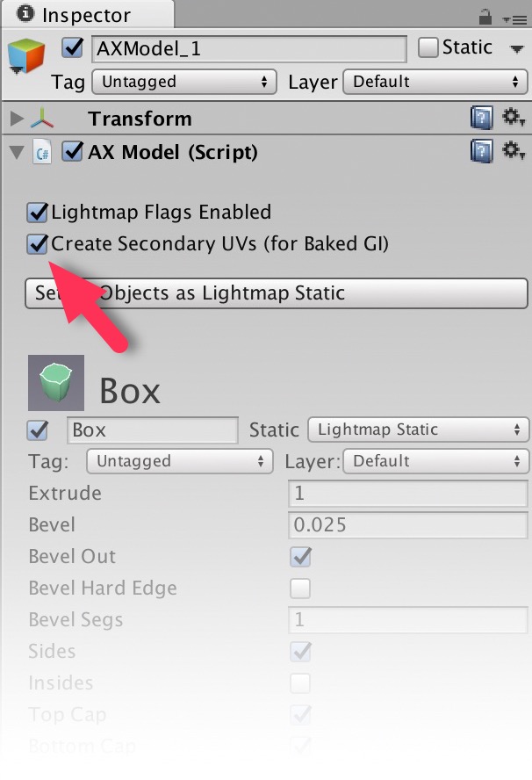
Task: Uncheck the Bevel Out checkbox
Action: pos(300,557)
